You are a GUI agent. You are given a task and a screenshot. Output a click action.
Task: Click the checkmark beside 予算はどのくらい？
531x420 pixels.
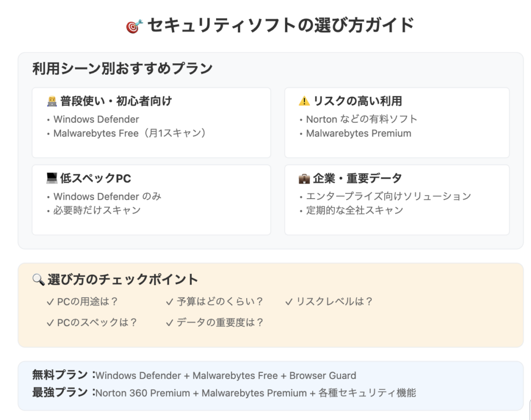pos(170,302)
